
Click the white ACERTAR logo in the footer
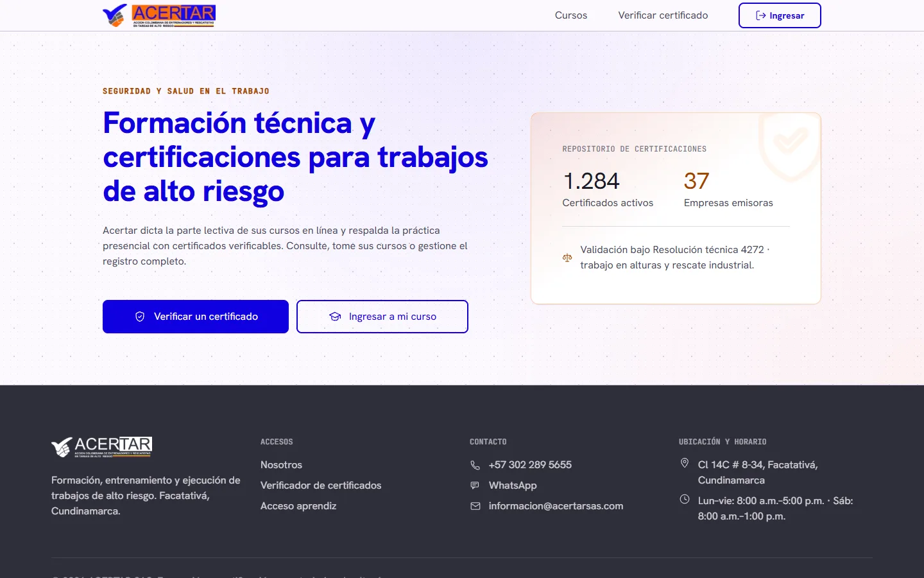[x=102, y=447]
